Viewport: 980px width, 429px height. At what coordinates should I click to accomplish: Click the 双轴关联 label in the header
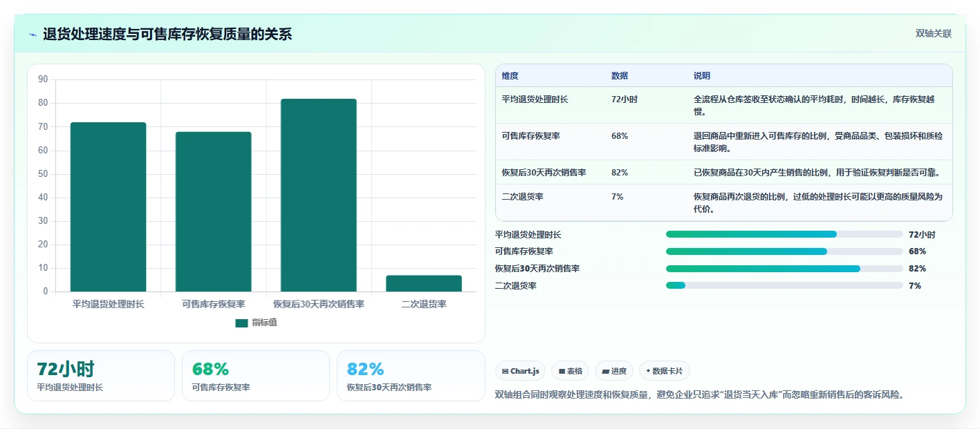click(x=934, y=34)
